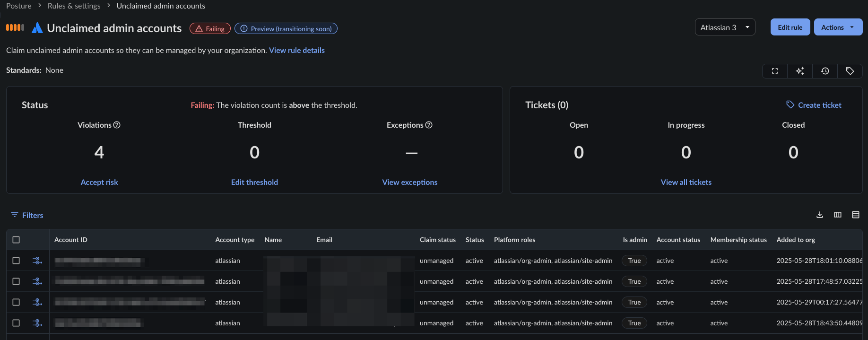Open Violations help question-mark icon
Image resolution: width=868 pixels, height=340 pixels.
click(117, 125)
